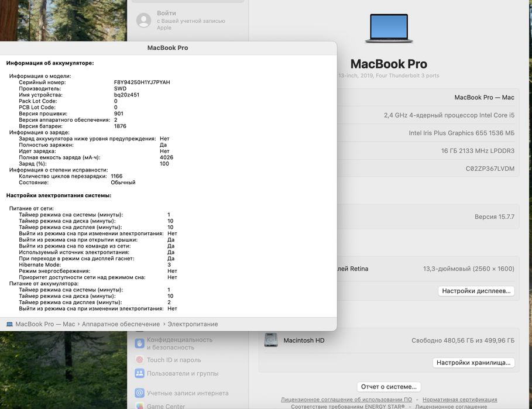Viewport: 532px width, 409px height.
Task: Select 'Touch ID и пароль' sidebar item
Action: pyautogui.click(x=174, y=360)
